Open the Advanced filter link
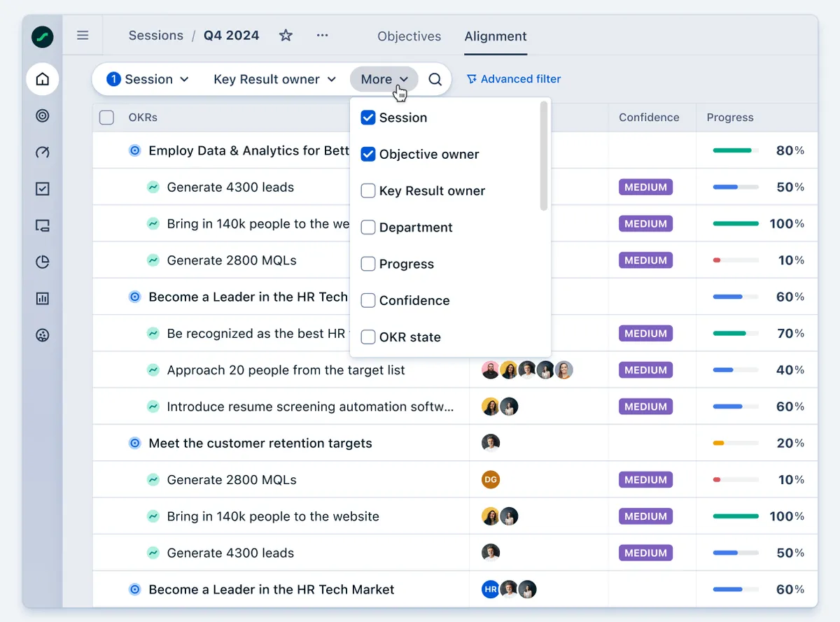The image size is (840, 622). pos(514,79)
